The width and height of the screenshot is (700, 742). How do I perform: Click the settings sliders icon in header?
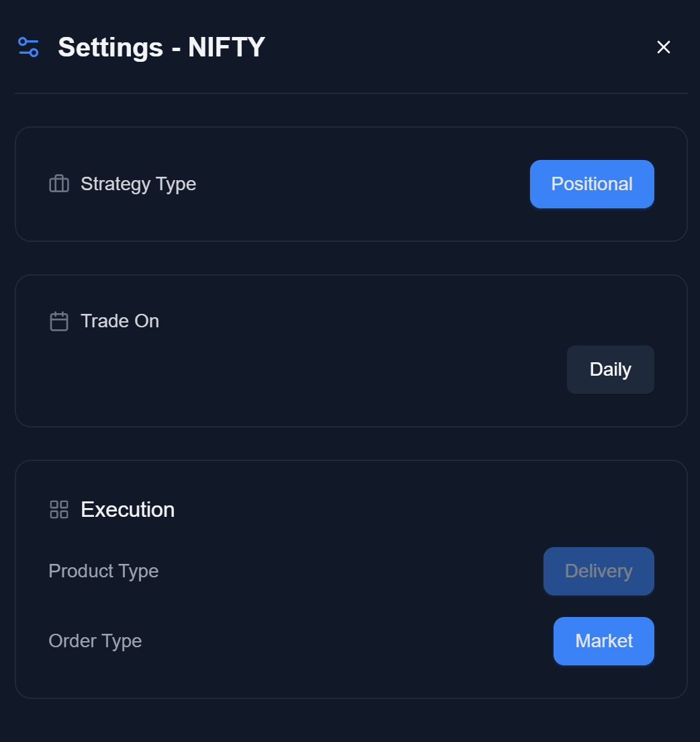point(28,47)
